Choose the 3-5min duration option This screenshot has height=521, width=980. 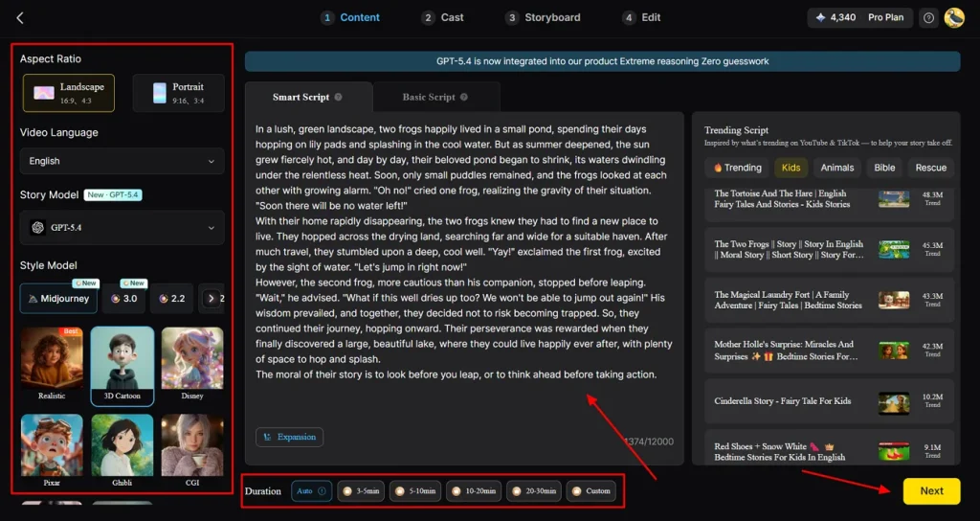(x=361, y=491)
